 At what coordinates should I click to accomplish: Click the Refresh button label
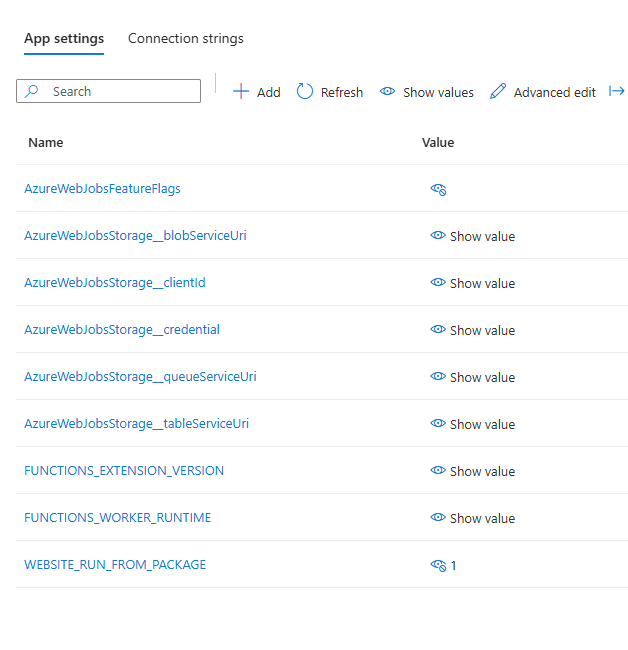pos(342,92)
